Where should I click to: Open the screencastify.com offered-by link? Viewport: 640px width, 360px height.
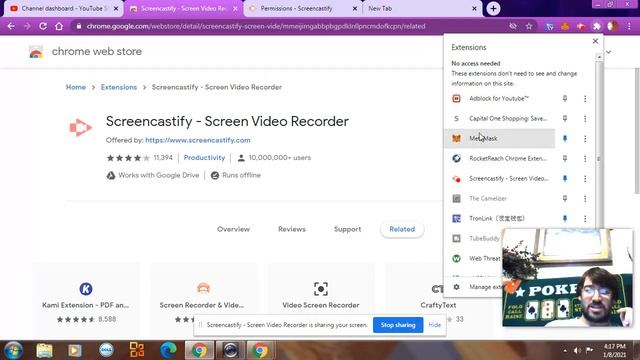198,140
